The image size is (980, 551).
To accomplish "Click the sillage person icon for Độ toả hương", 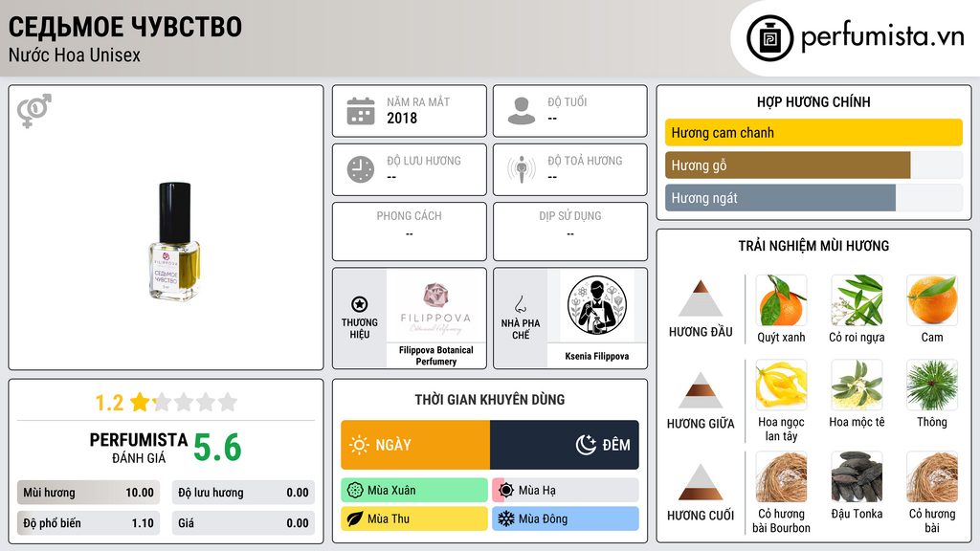I will (x=522, y=169).
